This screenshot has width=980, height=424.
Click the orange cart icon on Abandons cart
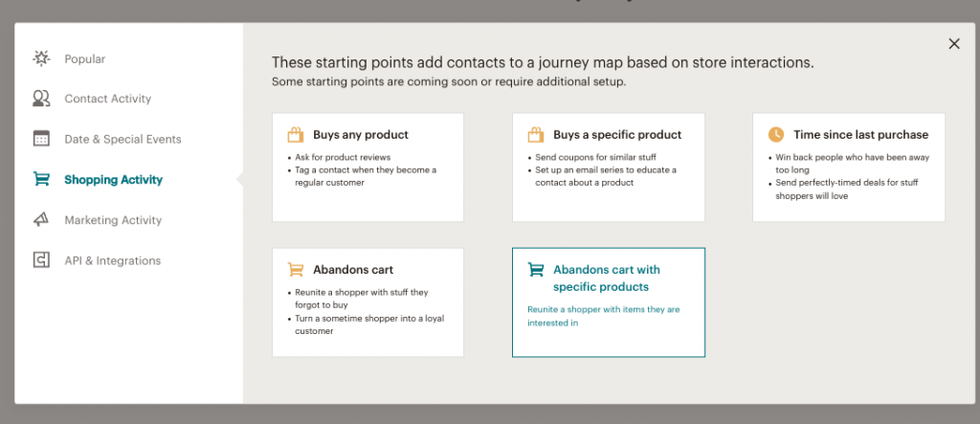point(296,270)
